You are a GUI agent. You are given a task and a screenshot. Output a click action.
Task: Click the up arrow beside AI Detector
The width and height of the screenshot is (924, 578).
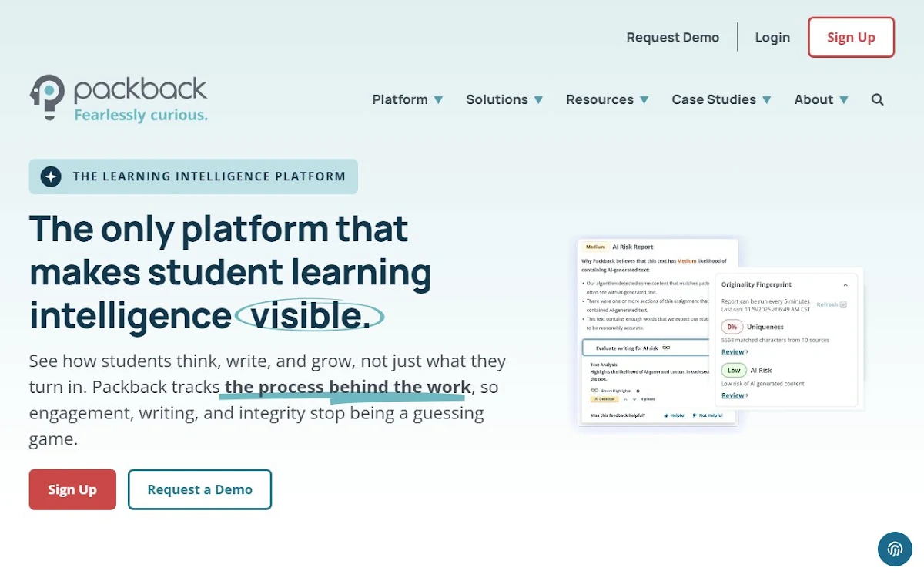[625, 399]
